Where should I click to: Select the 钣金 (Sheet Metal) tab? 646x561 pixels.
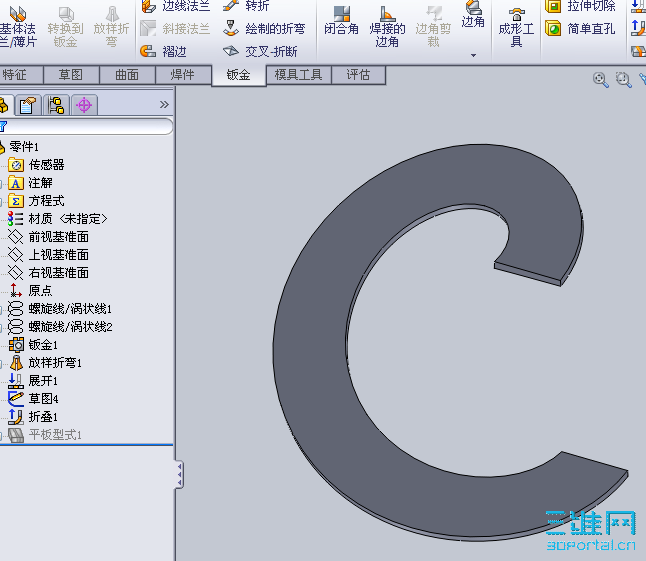(x=239, y=75)
